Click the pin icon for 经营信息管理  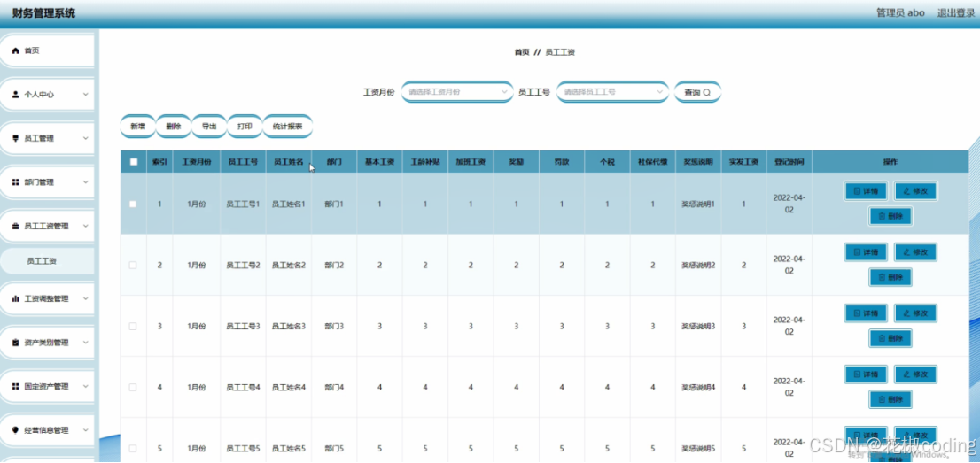(16, 430)
